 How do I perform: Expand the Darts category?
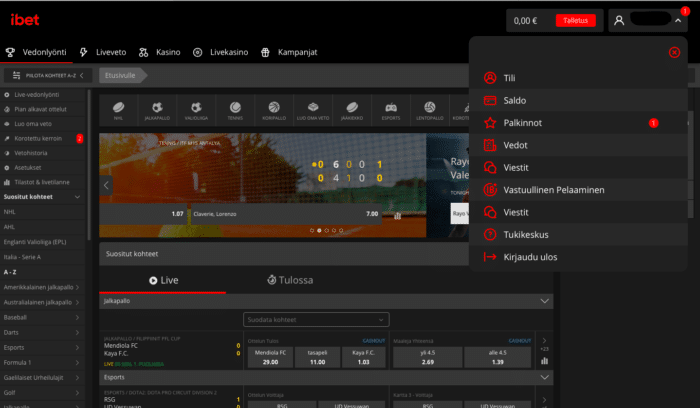point(42,333)
